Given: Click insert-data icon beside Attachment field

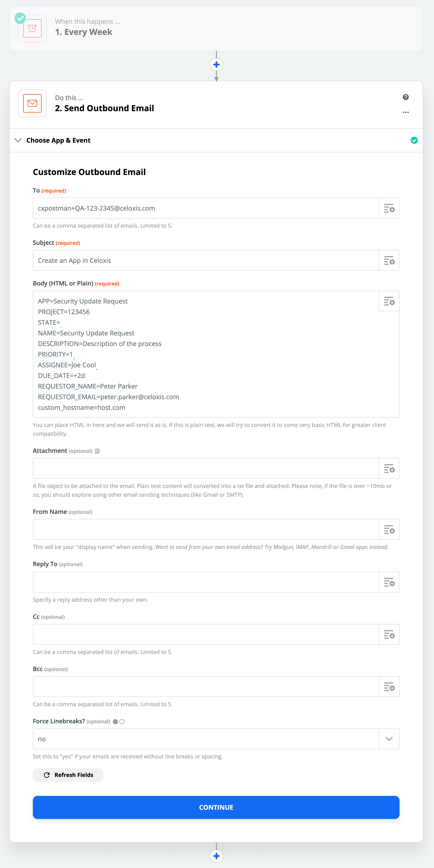Looking at the screenshot, I should [389, 468].
